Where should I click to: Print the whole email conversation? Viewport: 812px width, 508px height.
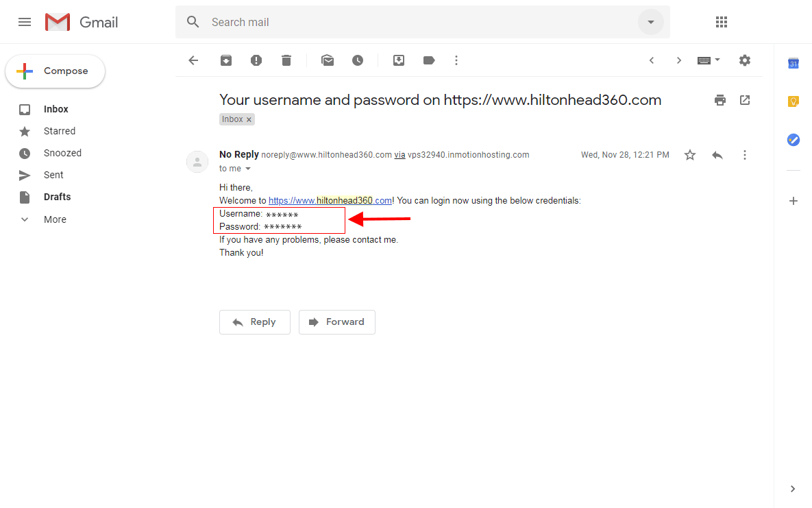[719, 100]
